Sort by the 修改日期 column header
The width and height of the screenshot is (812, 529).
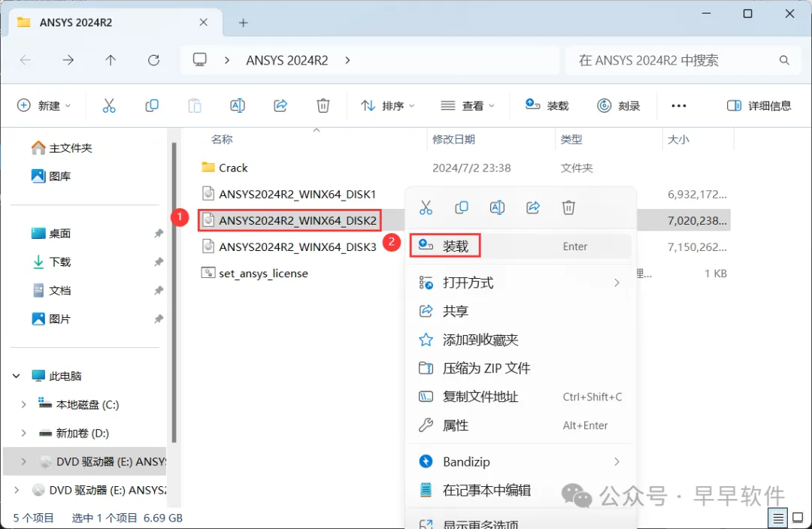click(453, 139)
